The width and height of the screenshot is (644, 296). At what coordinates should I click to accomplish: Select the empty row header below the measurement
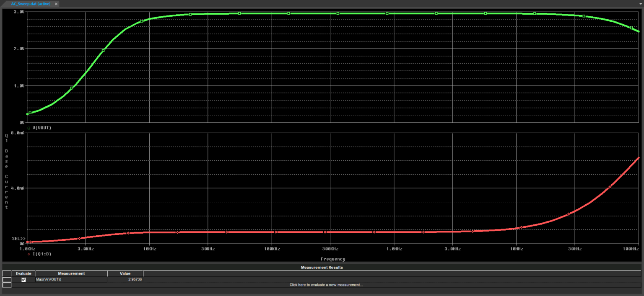coord(7,285)
